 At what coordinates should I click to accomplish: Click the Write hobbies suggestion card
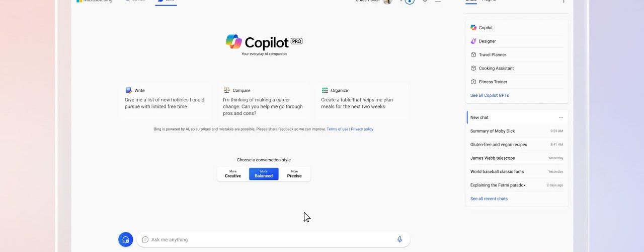pyautogui.click(x=166, y=100)
